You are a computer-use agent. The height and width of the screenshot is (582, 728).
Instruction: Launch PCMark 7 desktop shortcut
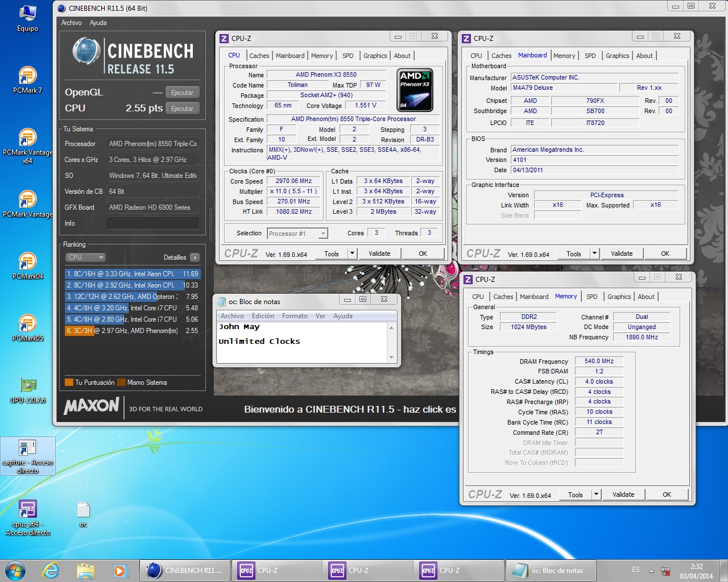pyautogui.click(x=27, y=80)
